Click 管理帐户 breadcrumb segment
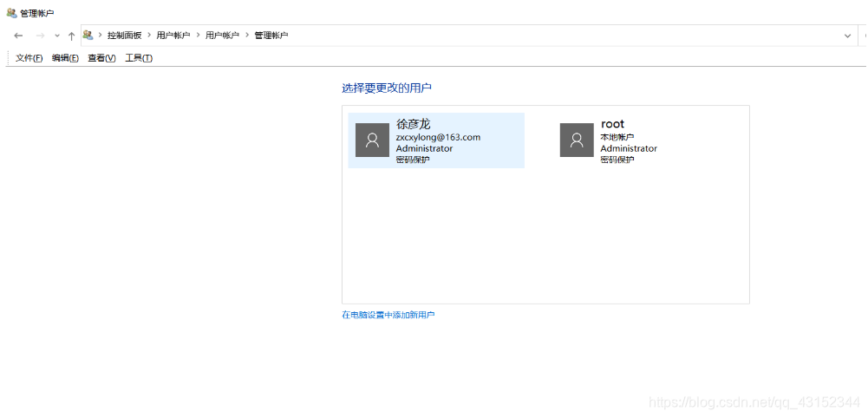 point(271,36)
